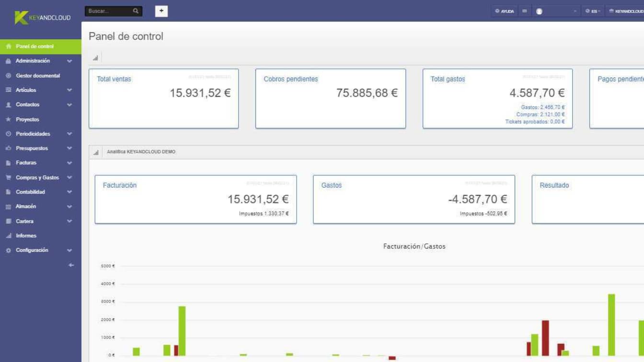Collapse sidebar with the left arrow
This screenshot has height=362, width=644.
click(71, 265)
